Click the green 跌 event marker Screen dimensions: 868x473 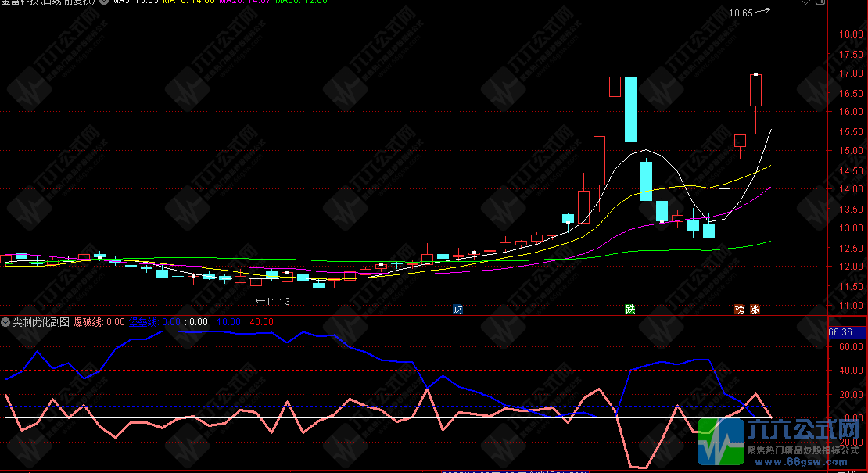[630, 310]
